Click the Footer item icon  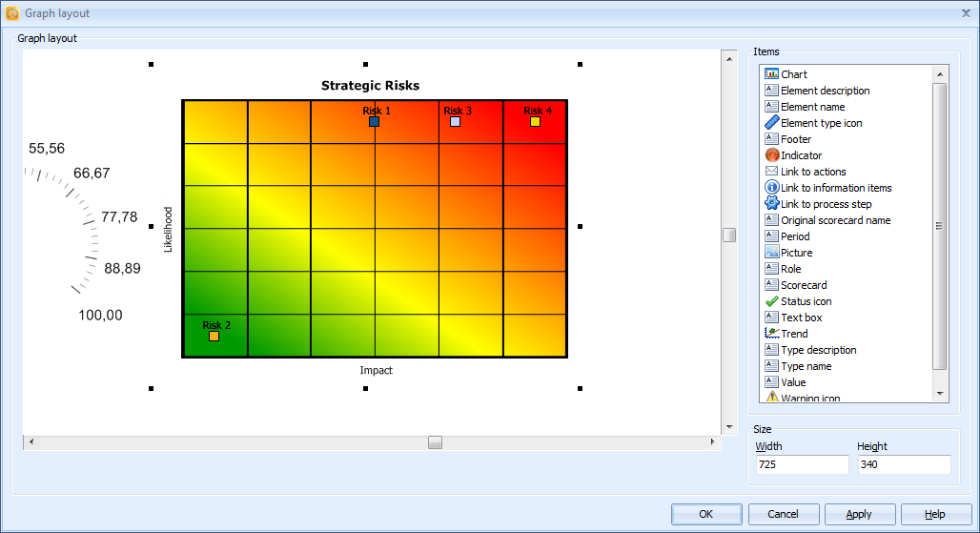tap(772, 138)
